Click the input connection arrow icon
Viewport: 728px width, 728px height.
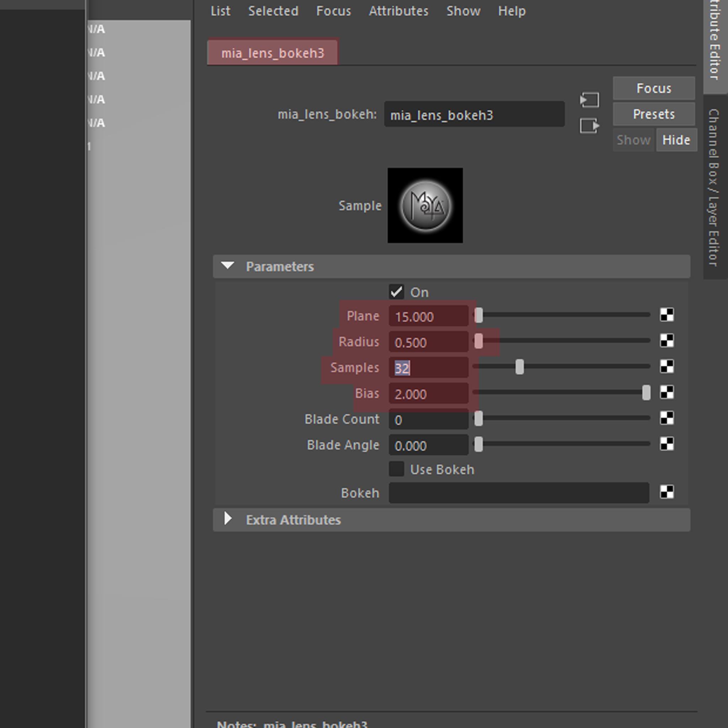pos(589,100)
